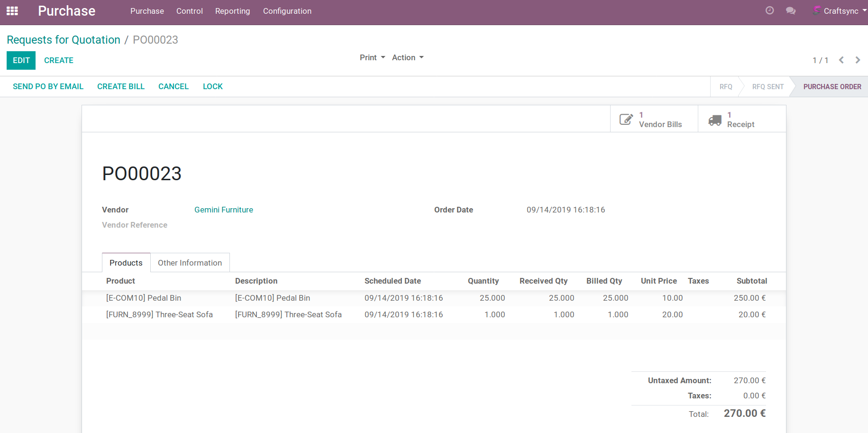This screenshot has height=433, width=868.
Task: Open the Craftsync user menu caret
Action: 864,10
